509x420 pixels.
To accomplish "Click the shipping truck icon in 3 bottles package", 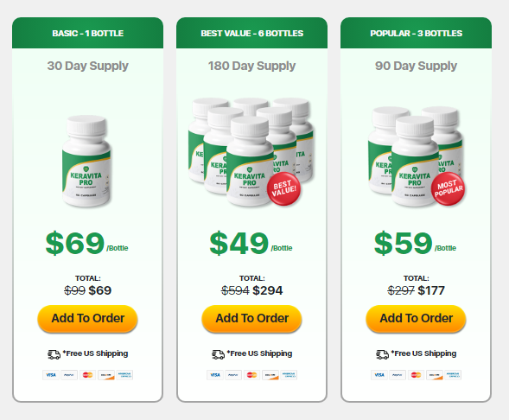I will [x=383, y=354].
